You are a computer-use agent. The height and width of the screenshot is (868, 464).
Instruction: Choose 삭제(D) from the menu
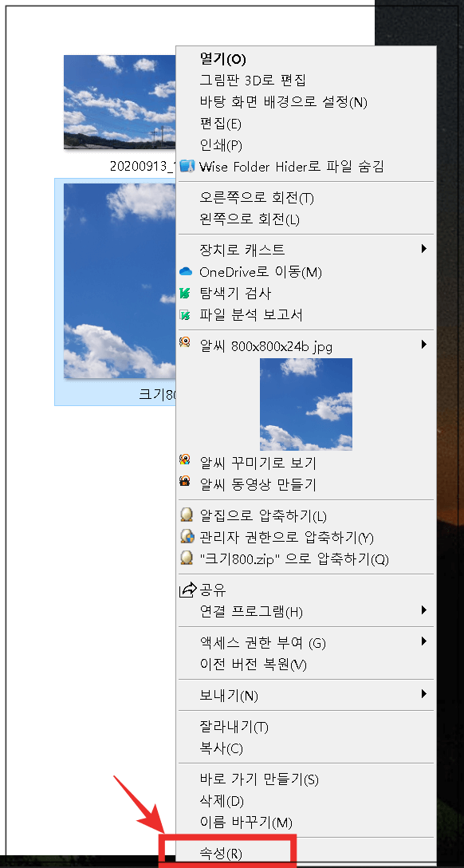pyautogui.click(x=222, y=801)
